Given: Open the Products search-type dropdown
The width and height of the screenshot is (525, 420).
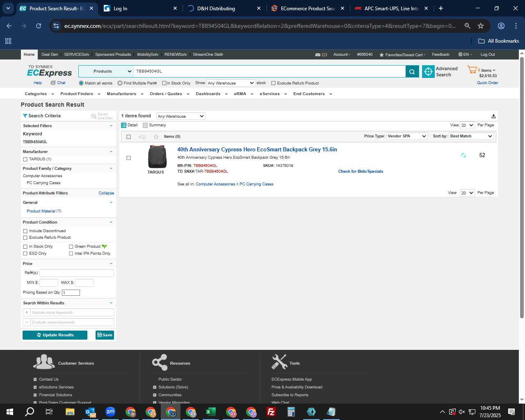Looking at the screenshot, I should tap(106, 71).
